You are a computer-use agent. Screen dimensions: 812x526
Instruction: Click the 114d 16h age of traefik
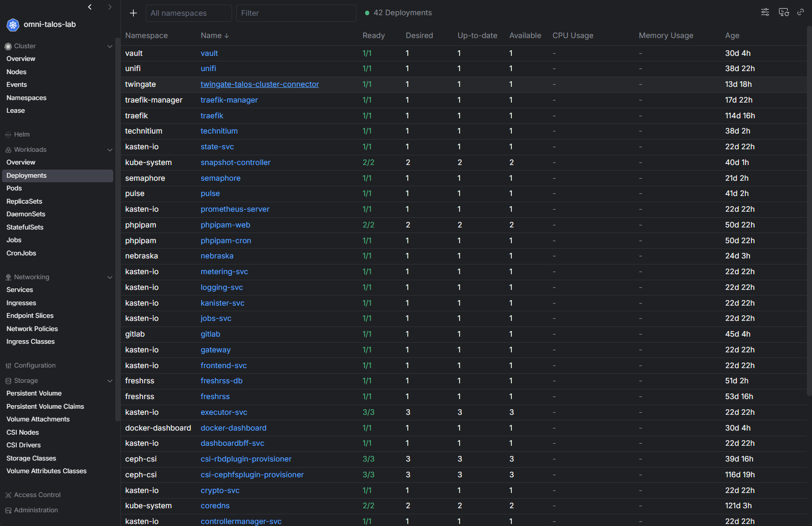(740, 116)
